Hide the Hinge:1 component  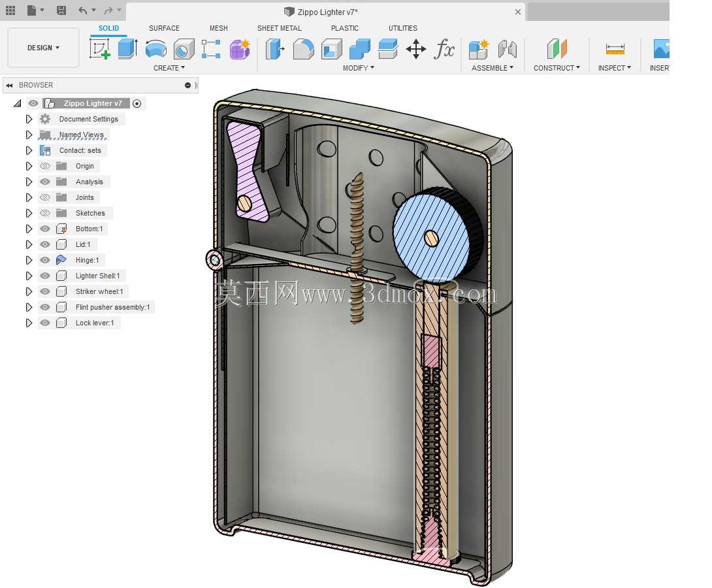(x=45, y=260)
